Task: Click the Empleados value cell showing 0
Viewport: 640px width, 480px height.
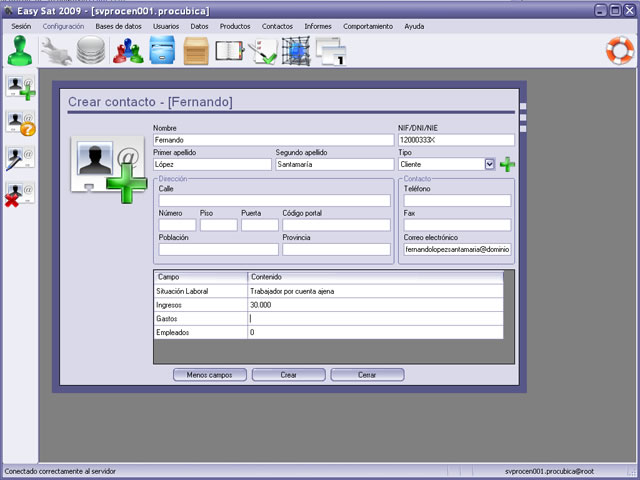Action: (376, 333)
